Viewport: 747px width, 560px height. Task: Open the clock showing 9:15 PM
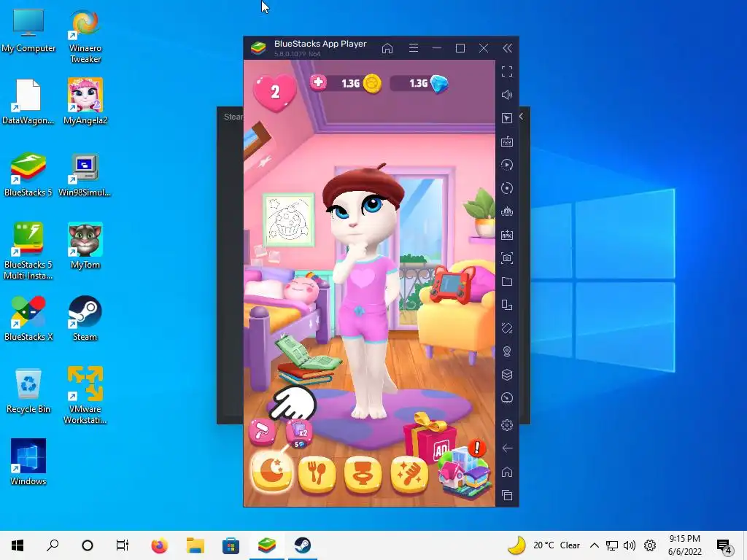click(x=684, y=545)
